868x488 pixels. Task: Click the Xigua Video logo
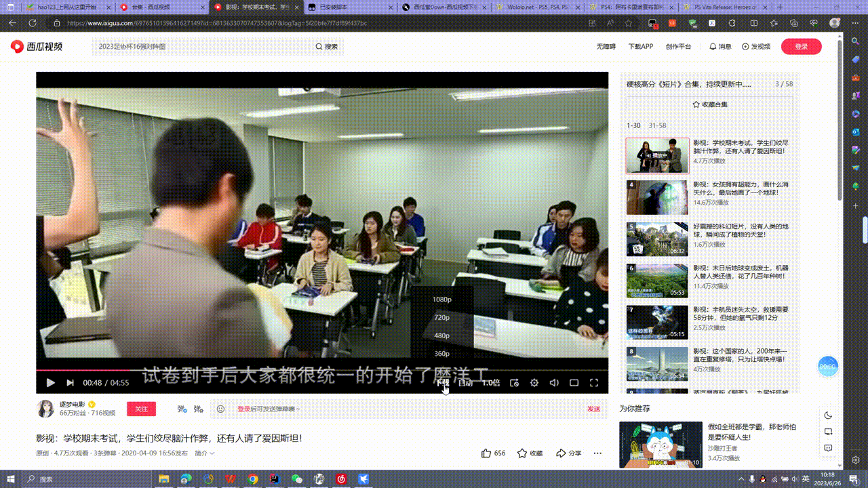[x=36, y=46]
